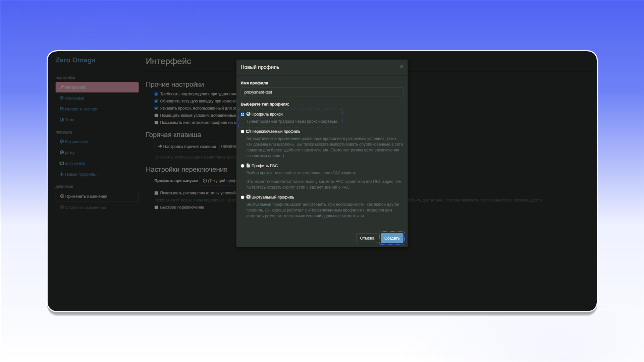Click the arrows icon of Переключаемый профиль

click(x=248, y=131)
